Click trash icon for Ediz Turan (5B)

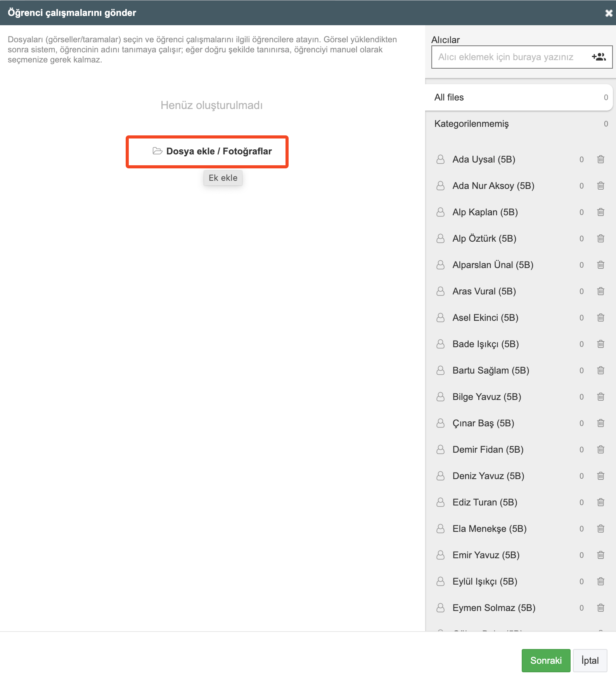click(600, 502)
